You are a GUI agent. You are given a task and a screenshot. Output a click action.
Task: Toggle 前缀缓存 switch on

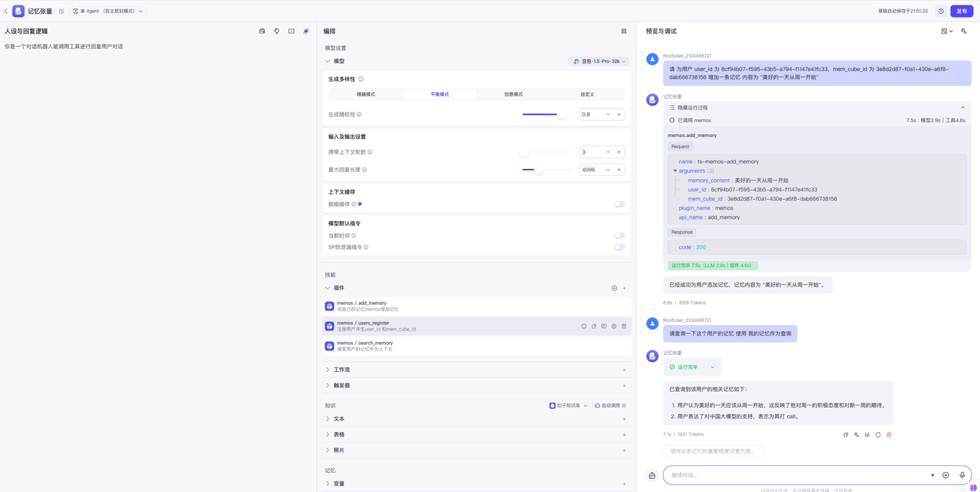619,204
